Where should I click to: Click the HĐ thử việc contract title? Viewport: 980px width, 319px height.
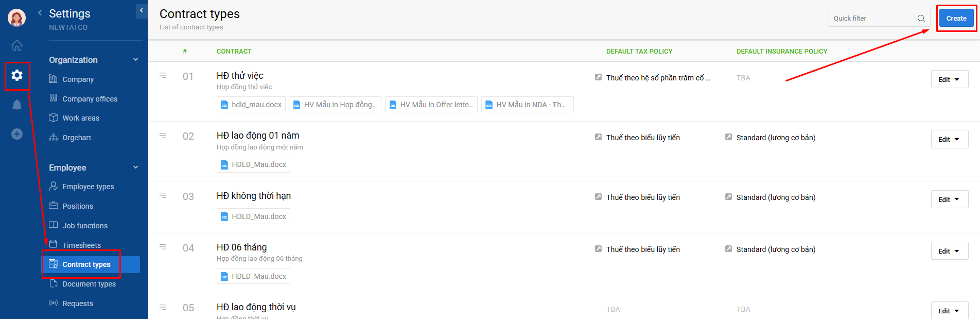point(240,76)
